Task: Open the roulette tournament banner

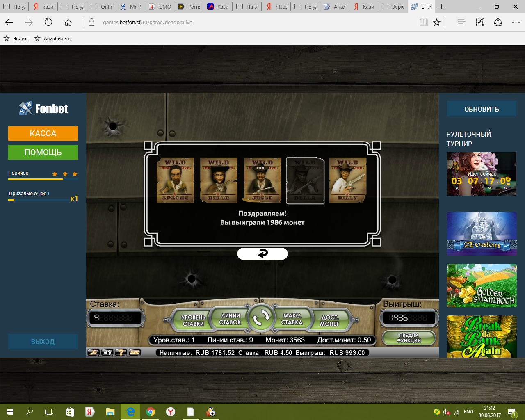Action: click(x=482, y=174)
